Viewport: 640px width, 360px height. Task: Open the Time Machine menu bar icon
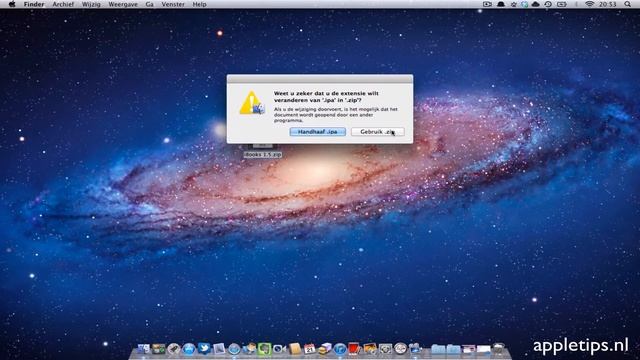[x=548, y=4]
